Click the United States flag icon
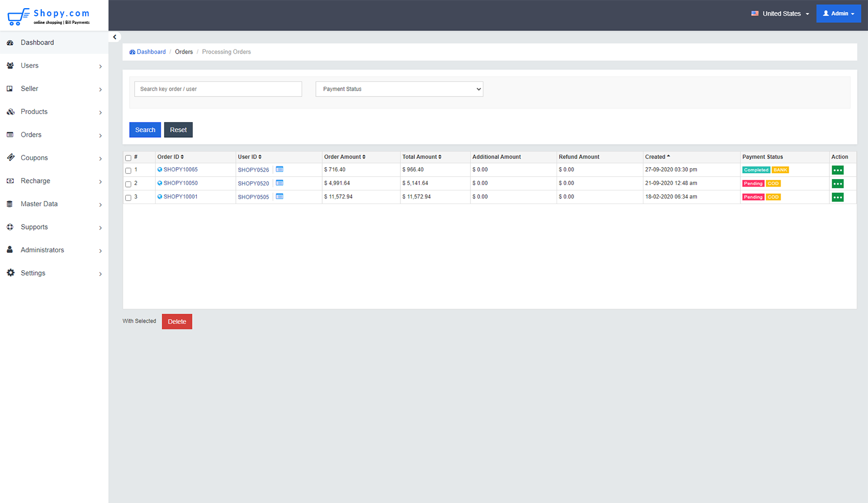 pos(755,14)
